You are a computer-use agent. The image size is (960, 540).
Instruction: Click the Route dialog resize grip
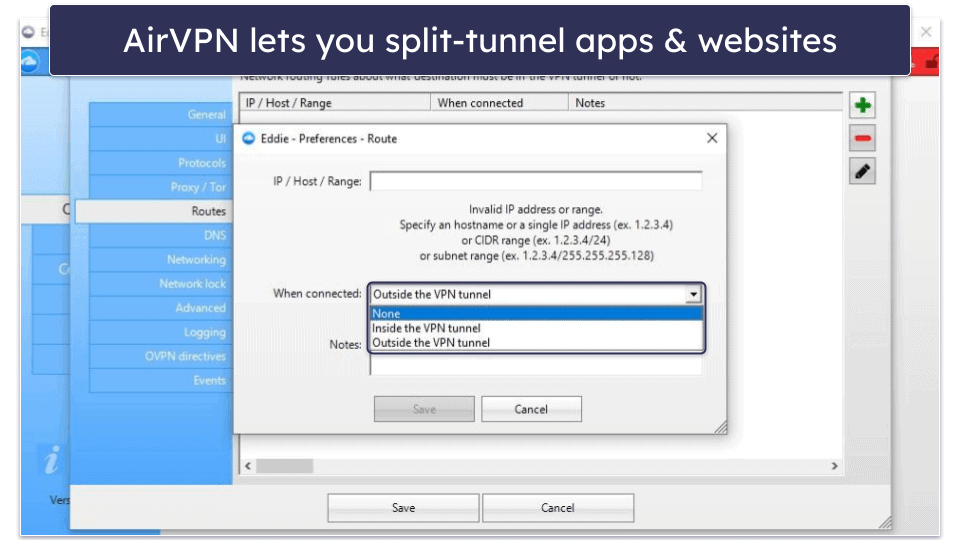[x=721, y=427]
